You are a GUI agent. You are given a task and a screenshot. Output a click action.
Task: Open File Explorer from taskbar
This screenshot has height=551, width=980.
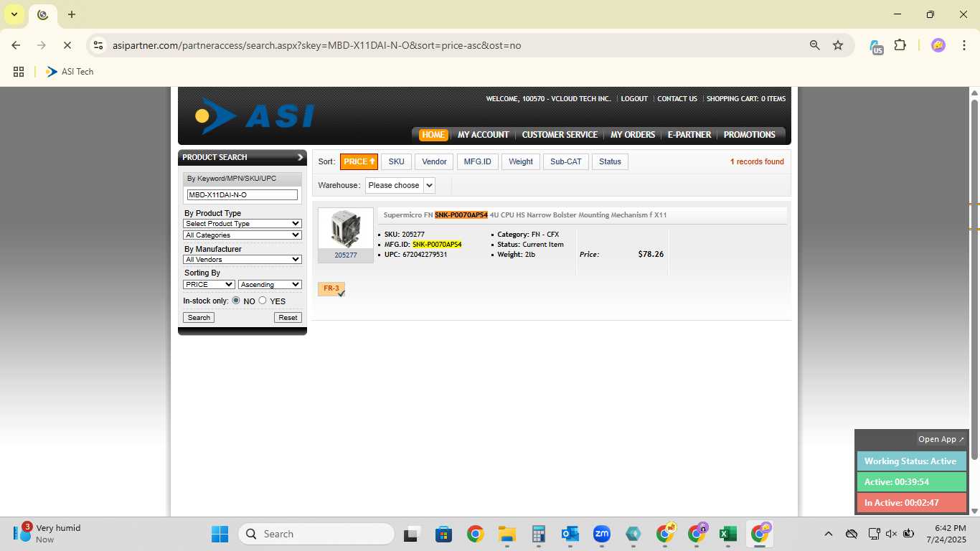point(507,534)
